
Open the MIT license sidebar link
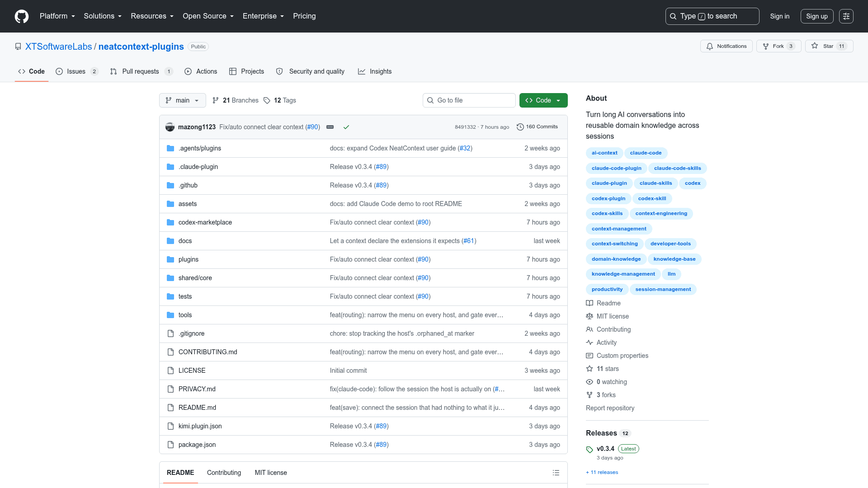click(x=608, y=316)
